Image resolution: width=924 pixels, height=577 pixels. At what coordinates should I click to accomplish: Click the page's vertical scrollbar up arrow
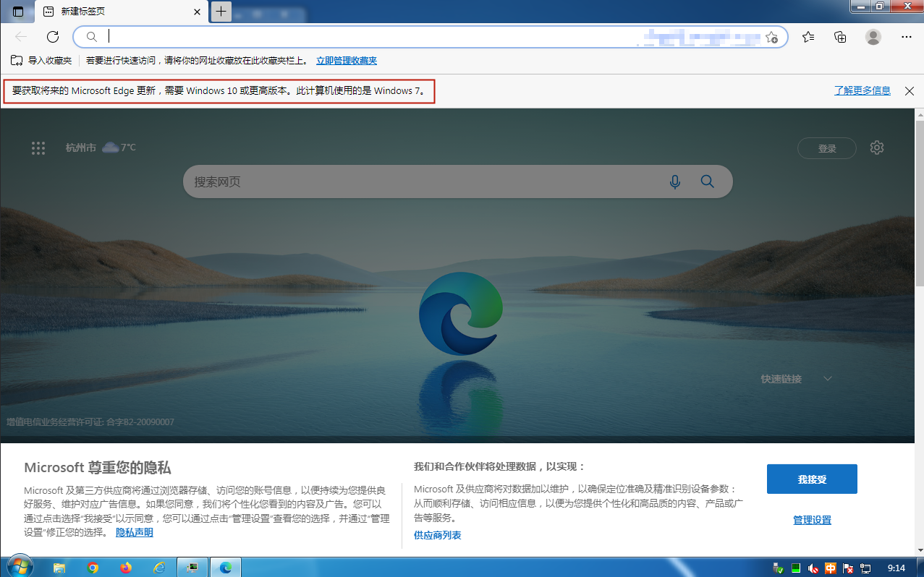(x=919, y=115)
